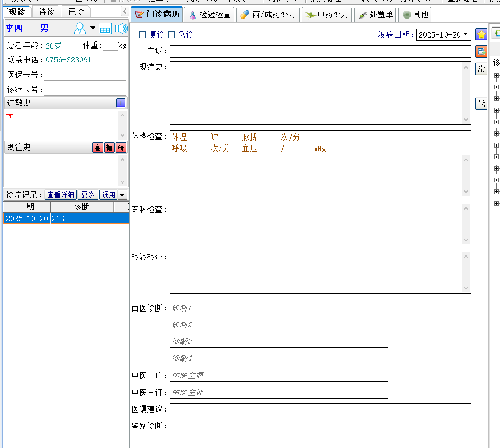The image size is (500, 448).
Task: Check the 复诊 checkbox
Action: click(x=142, y=35)
